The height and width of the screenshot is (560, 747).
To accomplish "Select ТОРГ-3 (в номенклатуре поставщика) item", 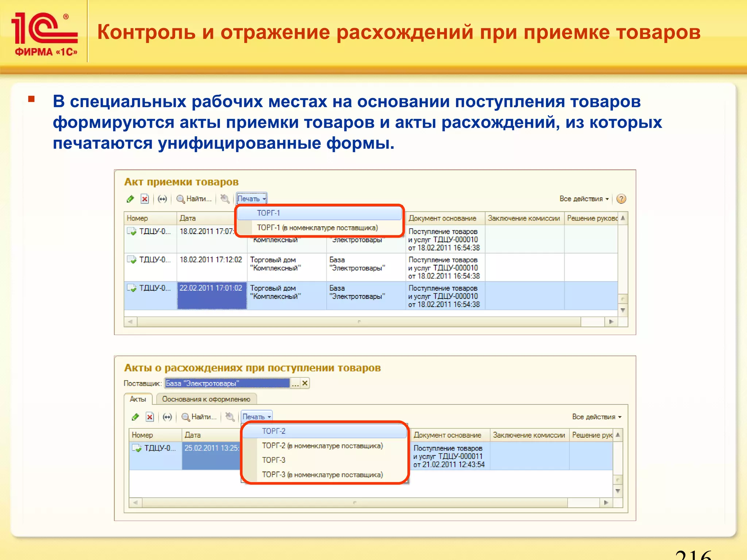I will tap(325, 475).
